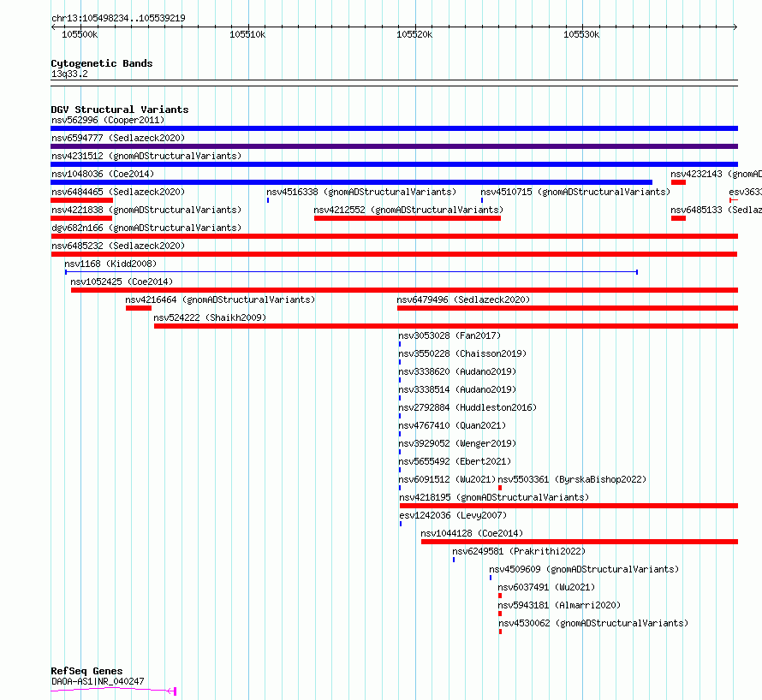The height and width of the screenshot is (700, 762).
Task: Select the DGV Structural Variants track title
Action: click(x=120, y=110)
